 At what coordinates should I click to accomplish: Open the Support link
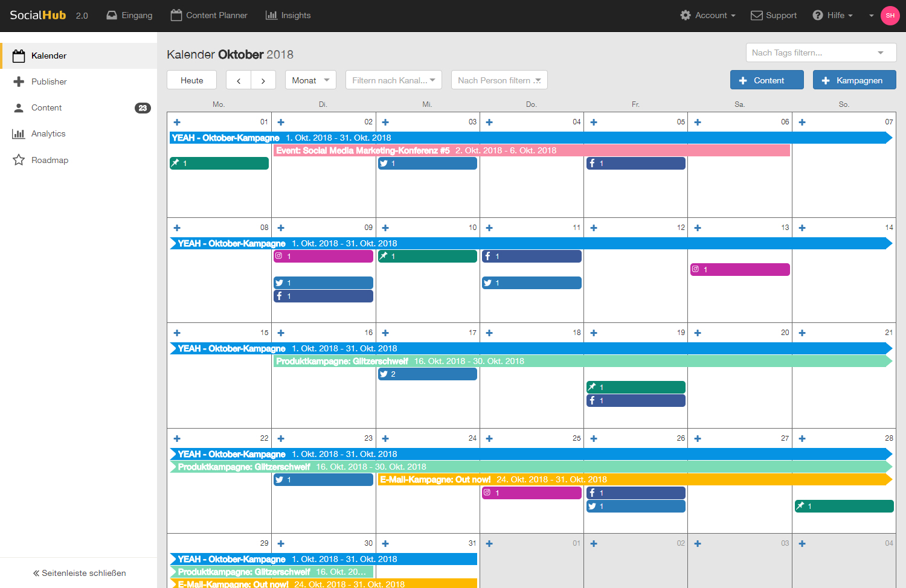click(x=774, y=15)
